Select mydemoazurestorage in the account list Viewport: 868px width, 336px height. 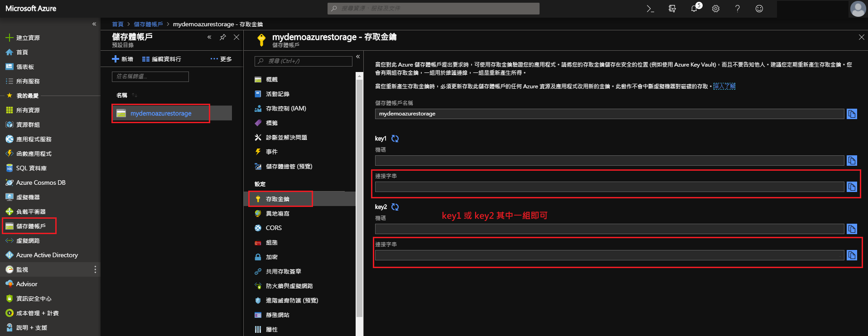tap(161, 114)
